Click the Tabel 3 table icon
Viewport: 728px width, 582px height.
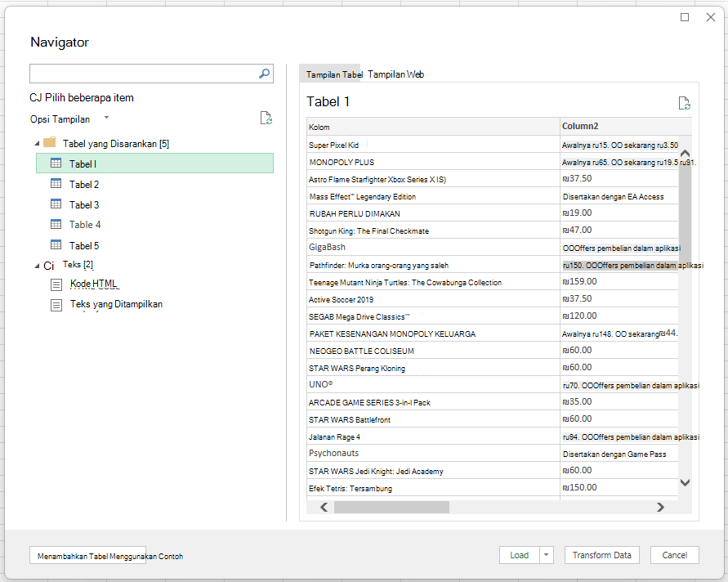56,204
